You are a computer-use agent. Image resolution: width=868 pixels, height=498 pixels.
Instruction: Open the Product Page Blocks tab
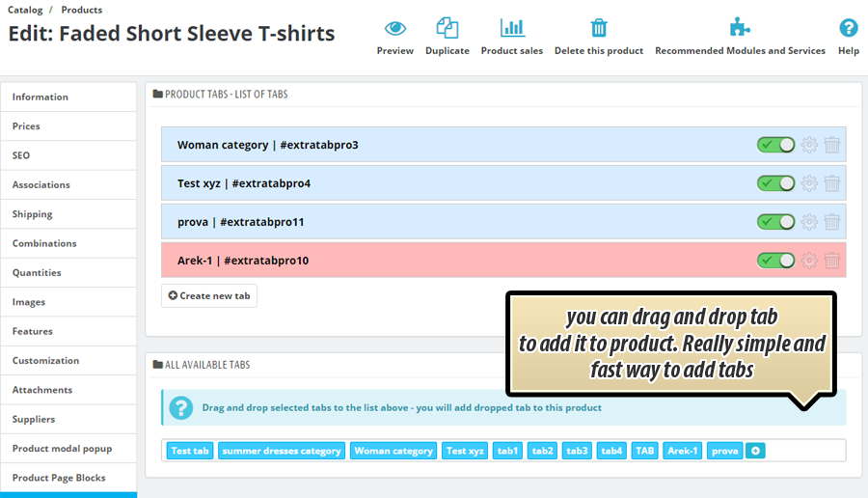pyautogui.click(x=68, y=479)
